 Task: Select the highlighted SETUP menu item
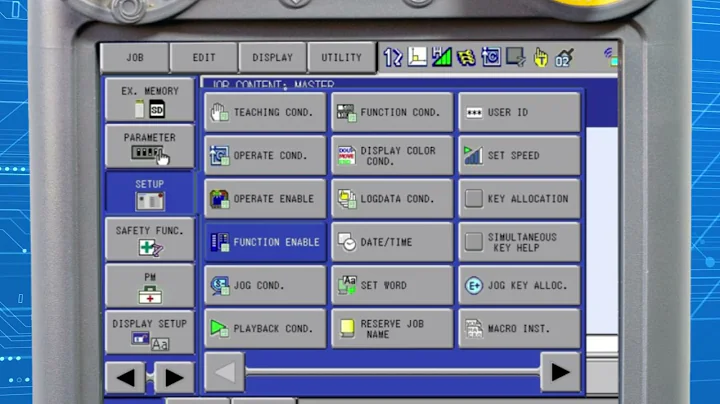tap(150, 193)
